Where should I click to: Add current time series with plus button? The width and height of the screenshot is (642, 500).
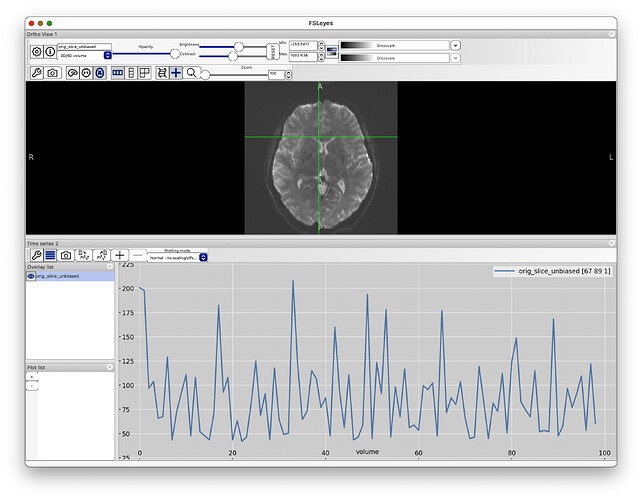coord(120,256)
